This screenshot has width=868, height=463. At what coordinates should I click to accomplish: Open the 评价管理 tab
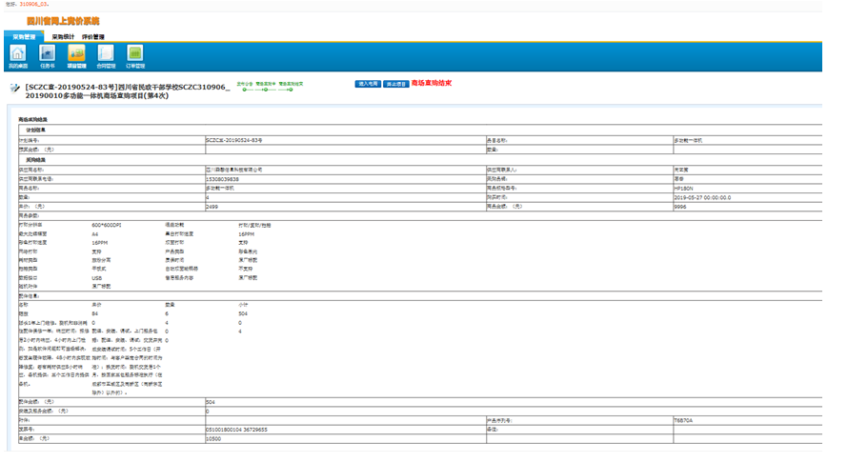[x=92, y=36]
